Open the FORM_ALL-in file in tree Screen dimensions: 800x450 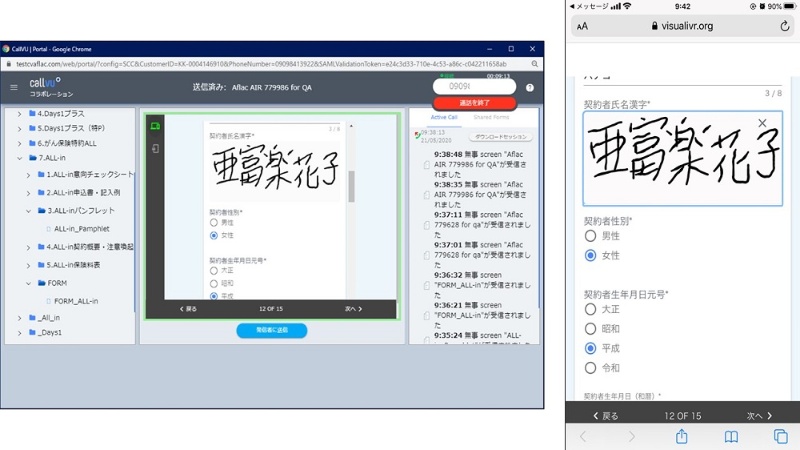74,300
